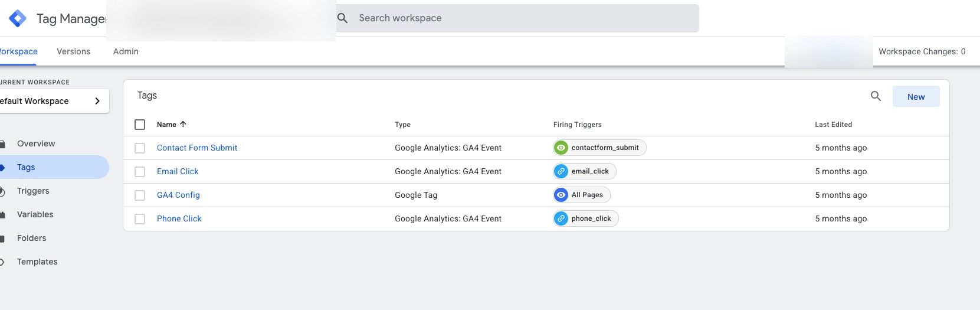Switch to the Versions tab
This screenshot has width=980, height=310.
74,51
